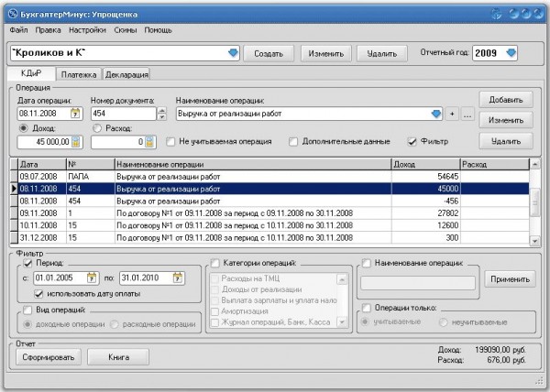Expand Наименование операции dropdown list
550x392 pixels.
(436, 114)
